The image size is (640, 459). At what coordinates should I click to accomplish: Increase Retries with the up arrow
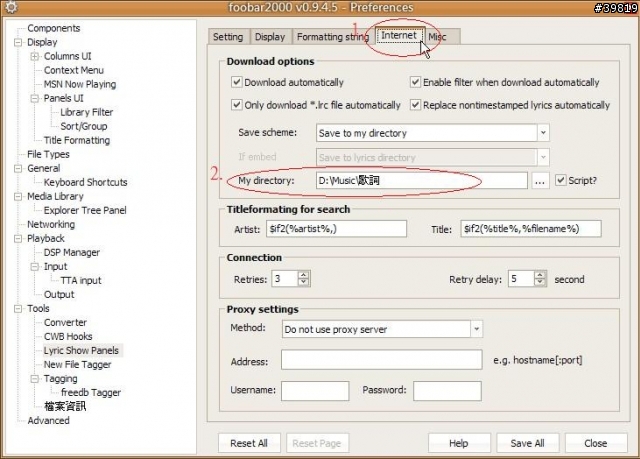pyautogui.click(x=303, y=275)
